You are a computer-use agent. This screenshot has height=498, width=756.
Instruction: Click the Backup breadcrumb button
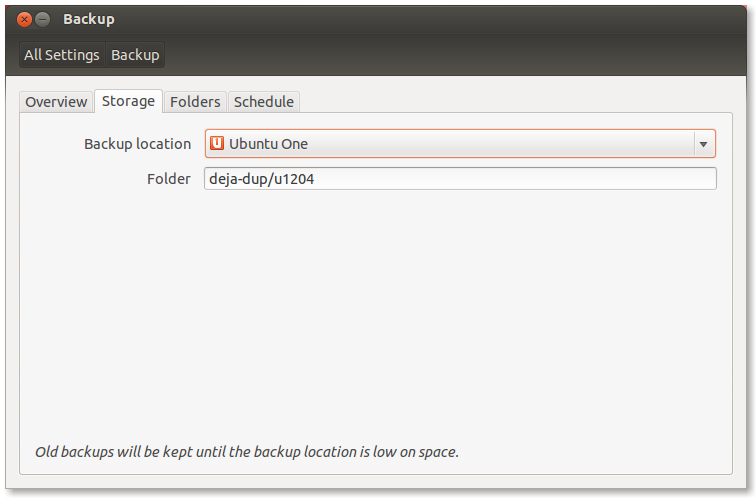(x=135, y=55)
